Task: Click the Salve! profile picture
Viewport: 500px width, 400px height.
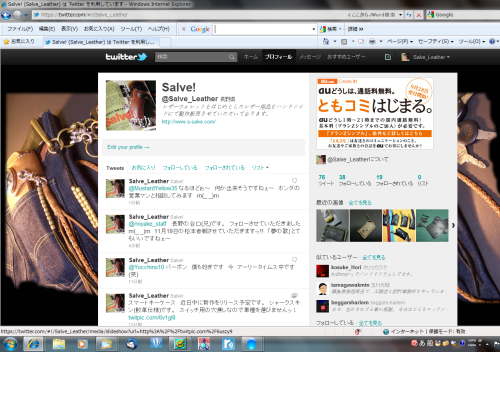Action: (x=131, y=105)
